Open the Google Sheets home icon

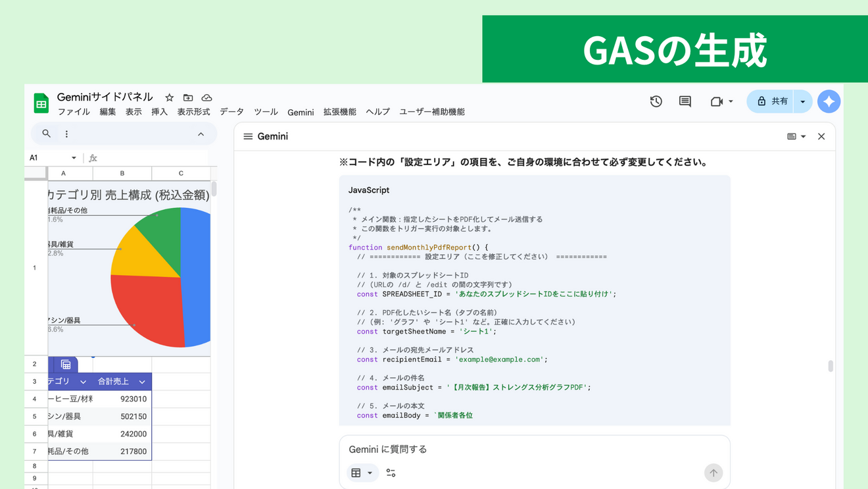(x=41, y=103)
